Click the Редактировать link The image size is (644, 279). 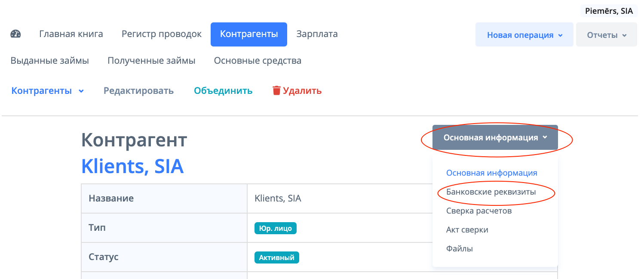[138, 91]
